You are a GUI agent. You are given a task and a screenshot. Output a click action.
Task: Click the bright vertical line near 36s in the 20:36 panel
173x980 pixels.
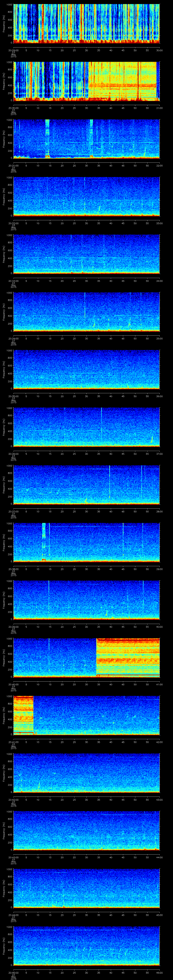pos(102,425)
